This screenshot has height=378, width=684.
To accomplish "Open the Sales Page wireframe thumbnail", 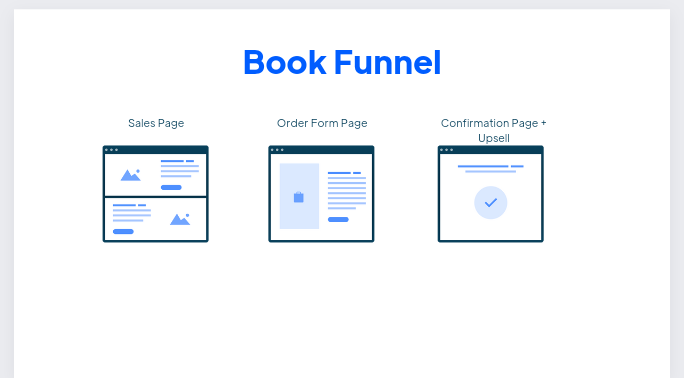I will 156,194.
